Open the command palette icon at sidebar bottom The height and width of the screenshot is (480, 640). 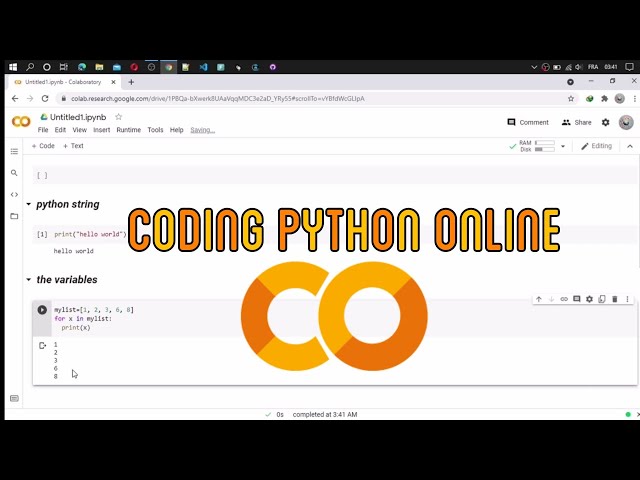coord(14,398)
